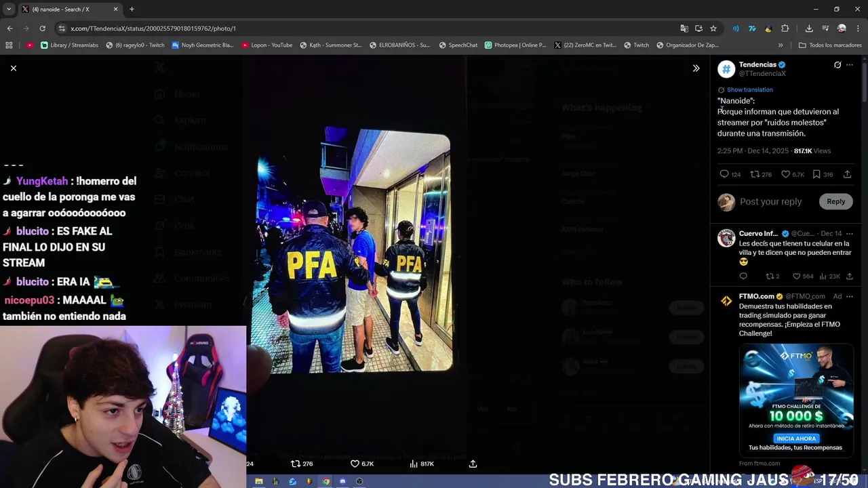Image resolution: width=868 pixels, height=488 pixels.
Task: Open the Grok icon on the Tendencias post
Action: (x=837, y=65)
